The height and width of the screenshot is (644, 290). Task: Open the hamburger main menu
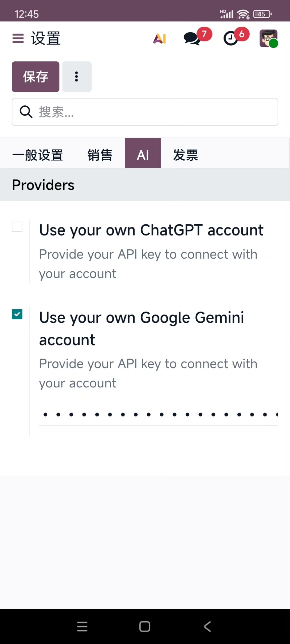pyautogui.click(x=18, y=39)
